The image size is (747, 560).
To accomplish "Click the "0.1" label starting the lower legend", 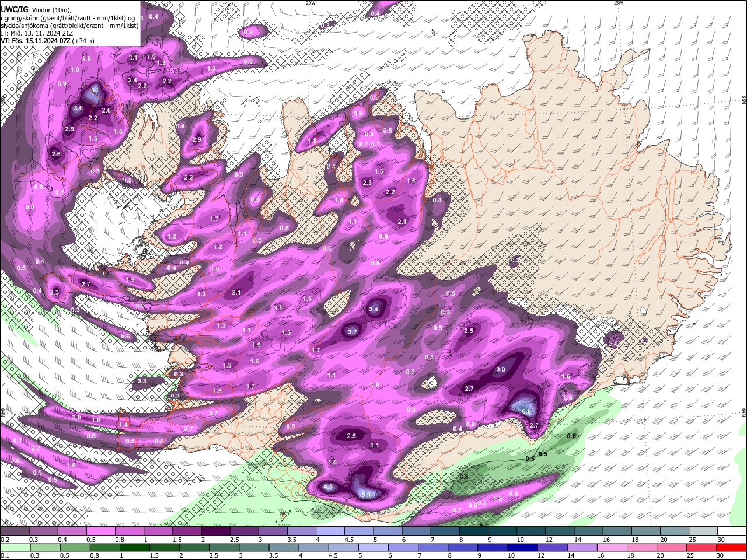I will pyautogui.click(x=5, y=556).
